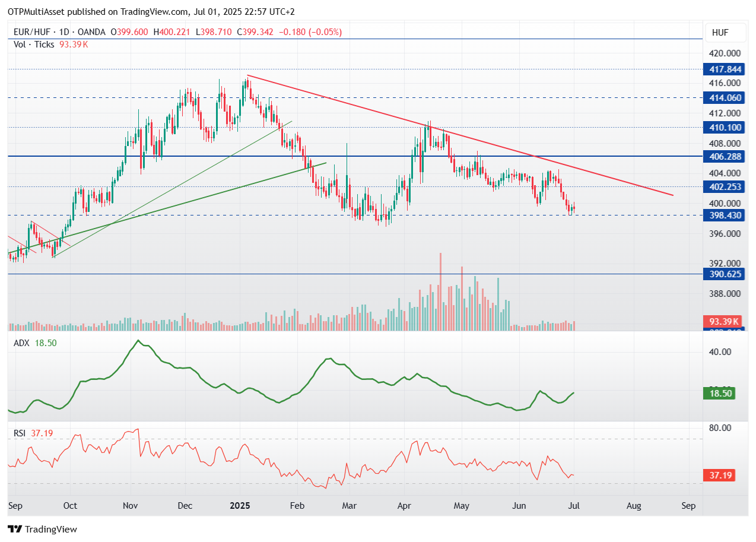Click the 2025 label on time axis

[240, 506]
